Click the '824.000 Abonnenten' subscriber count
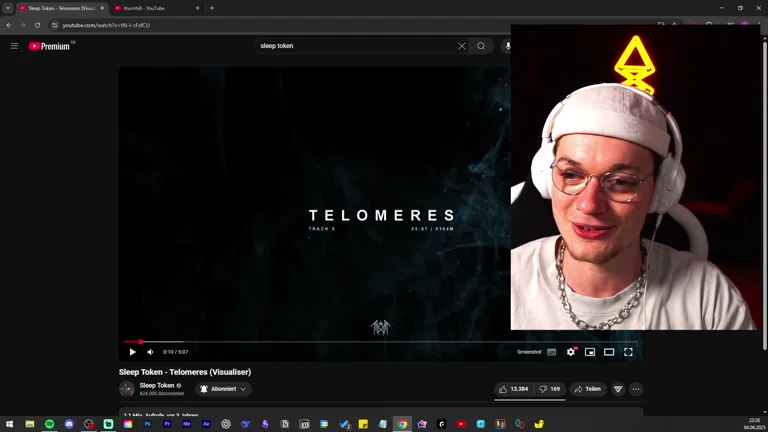The width and height of the screenshot is (768, 432). (x=162, y=393)
